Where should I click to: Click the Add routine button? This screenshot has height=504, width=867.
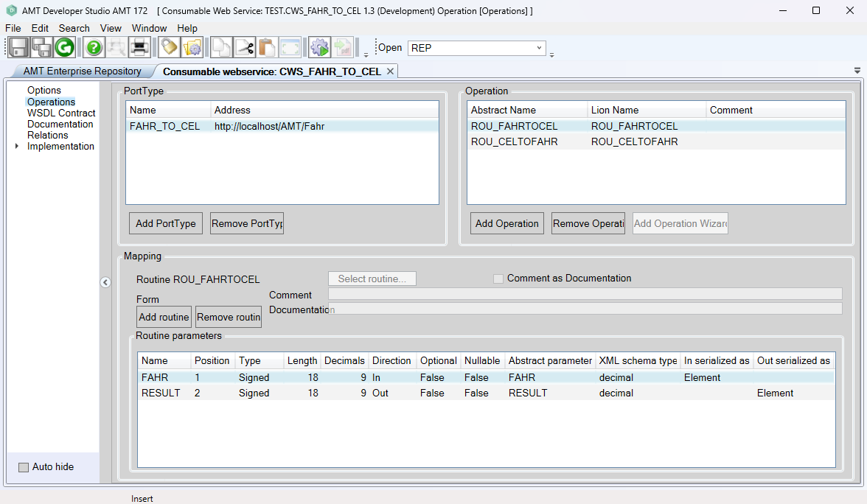coord(164,317)
